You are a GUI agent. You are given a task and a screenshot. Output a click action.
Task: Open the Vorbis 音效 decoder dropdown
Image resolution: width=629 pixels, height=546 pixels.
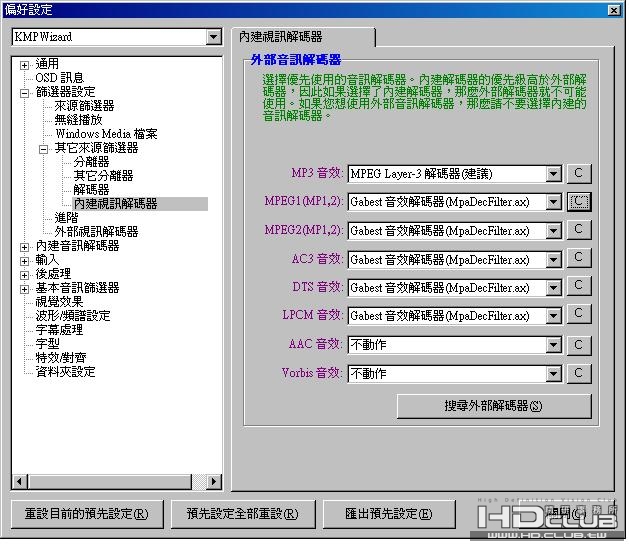pos(554,374)
